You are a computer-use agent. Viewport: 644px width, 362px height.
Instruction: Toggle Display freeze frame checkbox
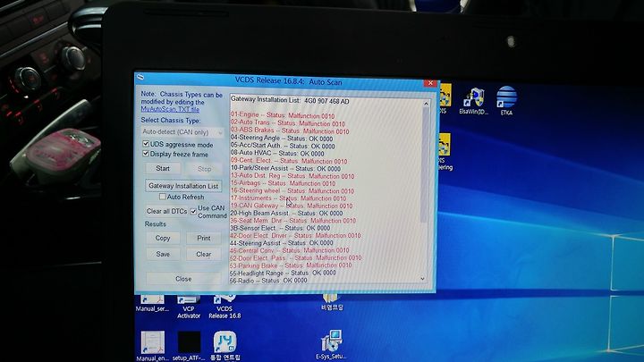[x=146, y=154]
